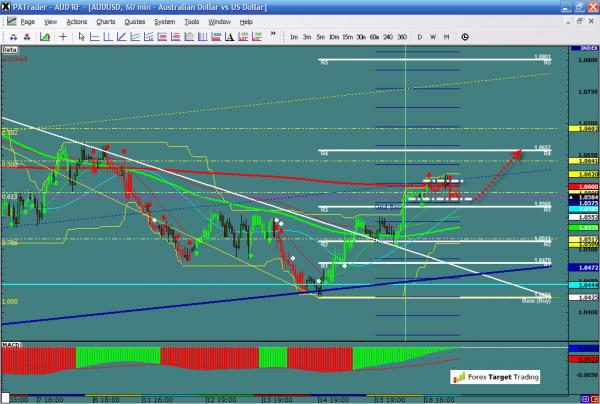The width and height of the screenshot is (600, 404).
Task: Choose the diagonal trend line drawing tool
Action: [120, 36]
